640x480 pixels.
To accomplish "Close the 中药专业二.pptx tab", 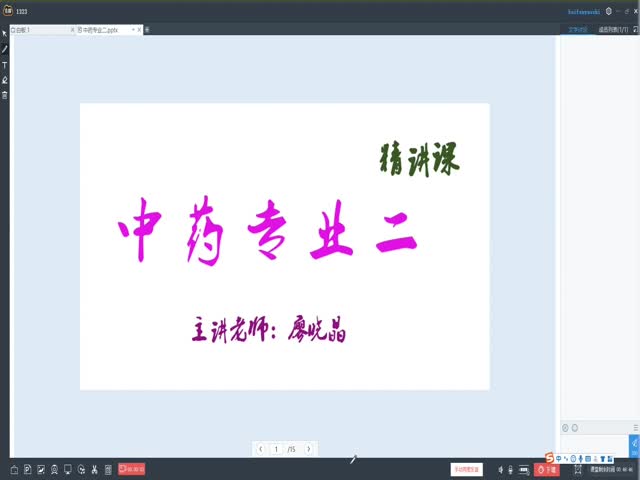I will [139, 30].
